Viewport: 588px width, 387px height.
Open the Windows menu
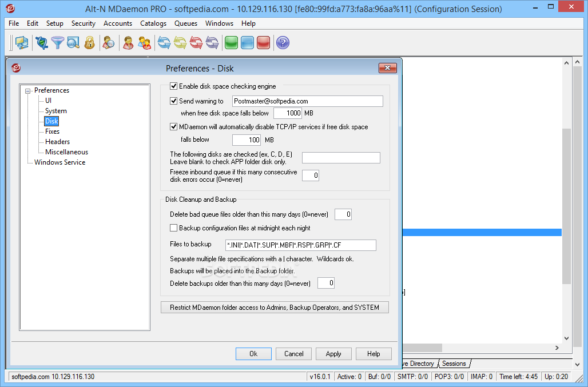click(220, 23)
